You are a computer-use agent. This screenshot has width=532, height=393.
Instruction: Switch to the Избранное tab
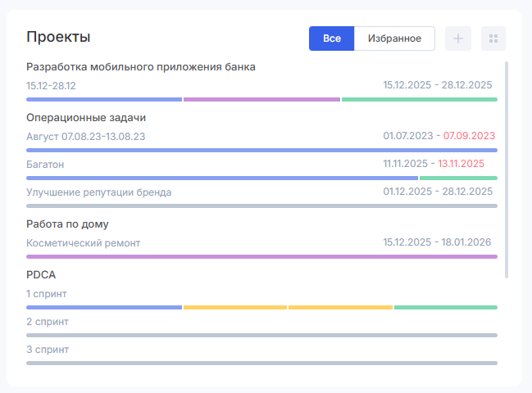tap(394, 38)
